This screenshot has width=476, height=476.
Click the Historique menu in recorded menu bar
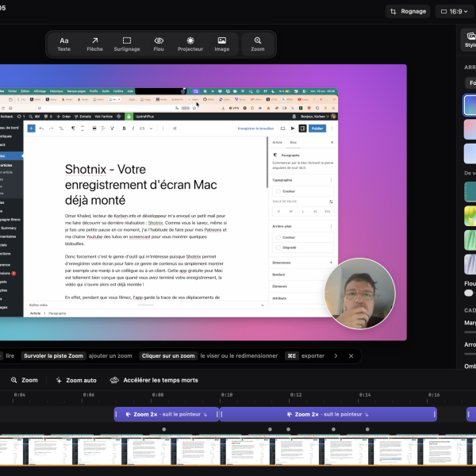point(56,91)
